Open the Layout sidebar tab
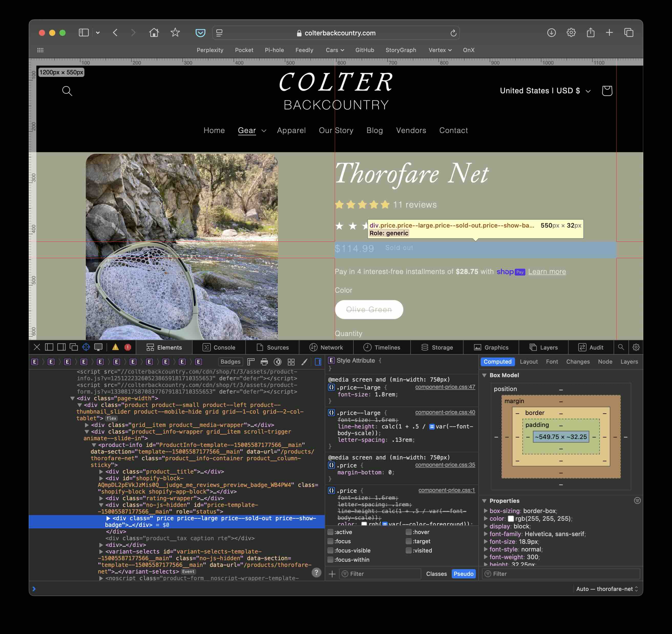This screenshot has width=672, height=634. [529, 362]
